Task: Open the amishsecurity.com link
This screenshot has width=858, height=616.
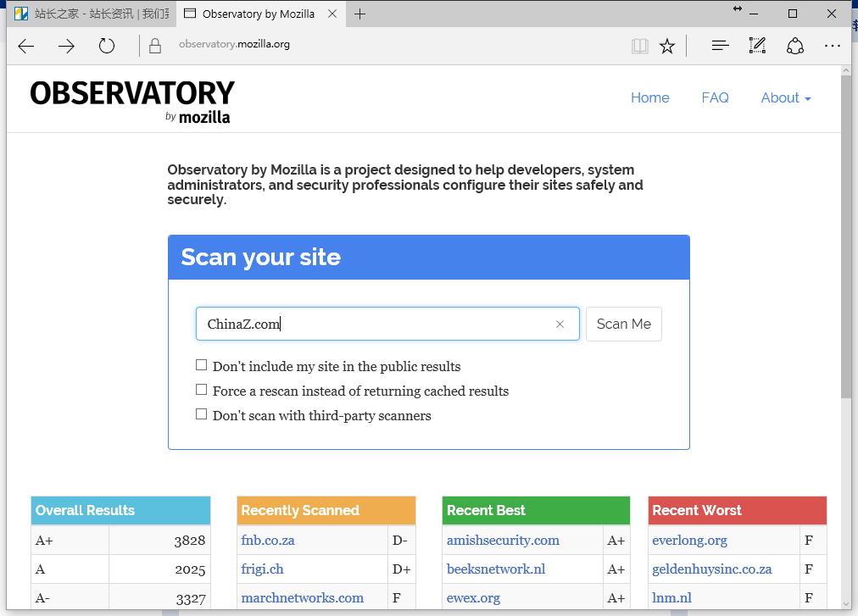Action: coord(503,541)
